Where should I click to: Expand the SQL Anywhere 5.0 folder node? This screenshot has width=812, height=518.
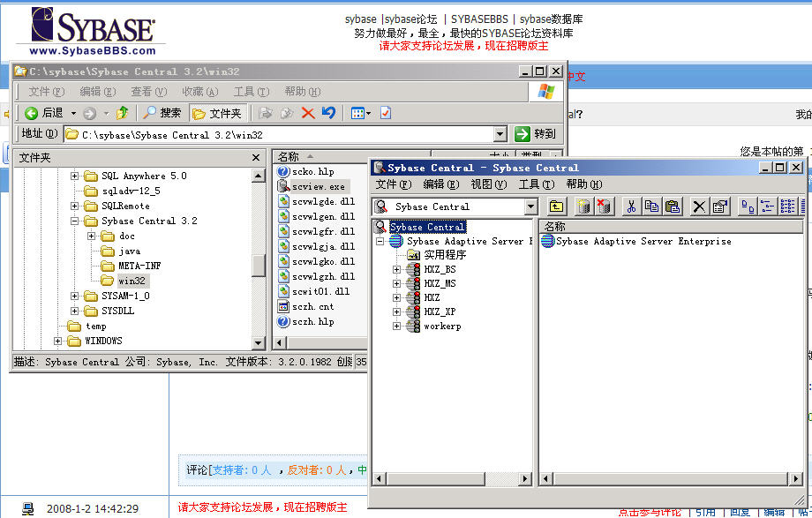[x=74, y=176]
